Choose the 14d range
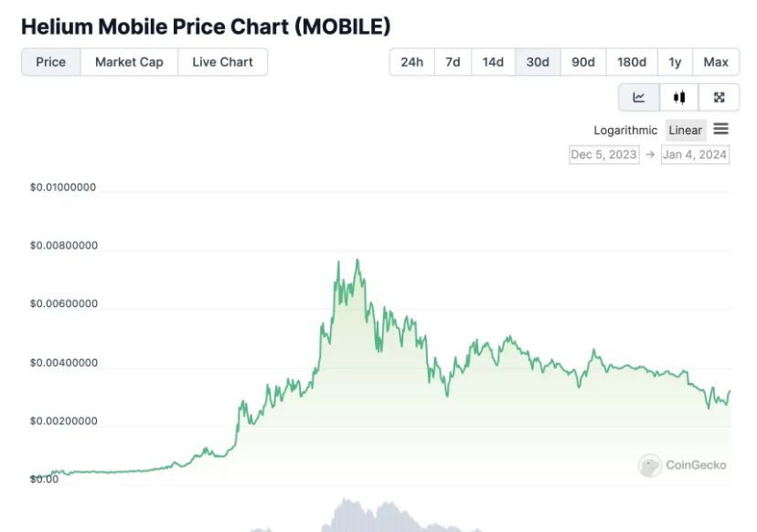Image resolution: width=757 pixels, height=532 pixels. [x=493, y=62]
